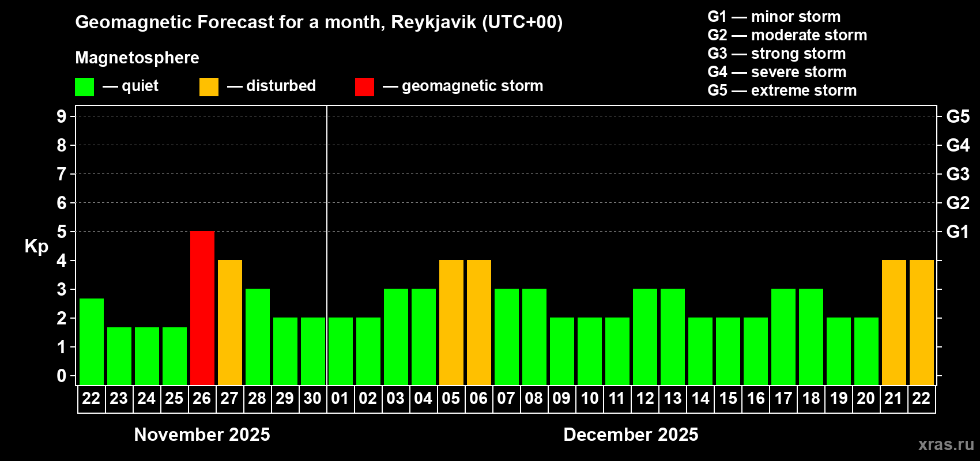Click the November 2025 month label
980x461 pixels.
[x=202, y=434]
